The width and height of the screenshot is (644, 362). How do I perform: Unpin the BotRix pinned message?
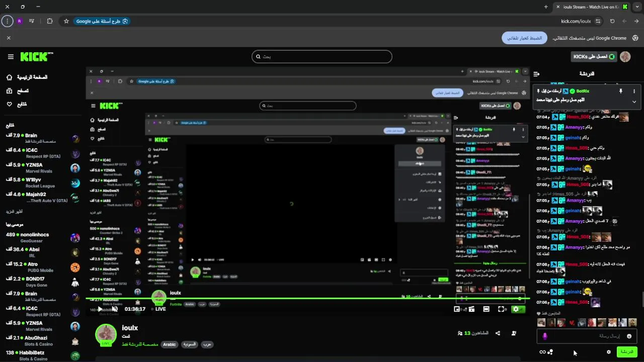[x=620, y=91]
